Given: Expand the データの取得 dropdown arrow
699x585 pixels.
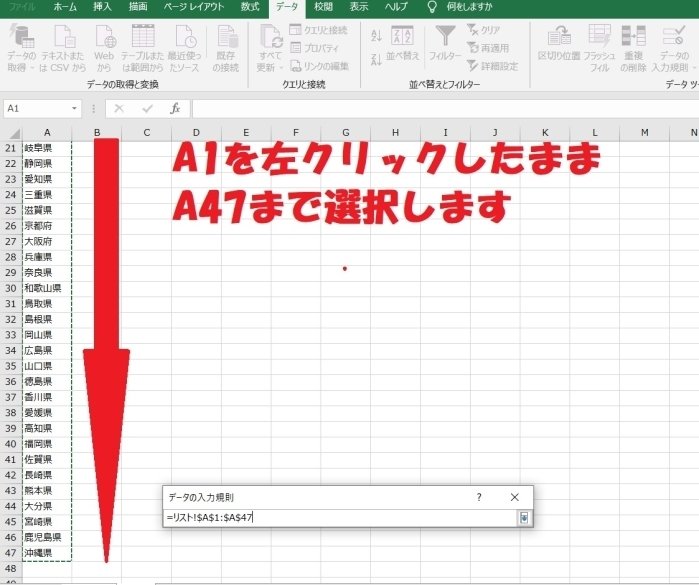Looking at the screenshot, I should pyautogui.click(x=32, y=68).
